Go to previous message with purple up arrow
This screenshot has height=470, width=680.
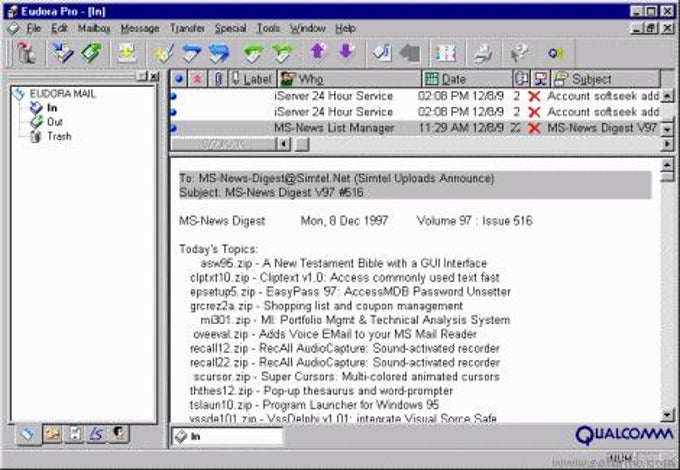318,52
